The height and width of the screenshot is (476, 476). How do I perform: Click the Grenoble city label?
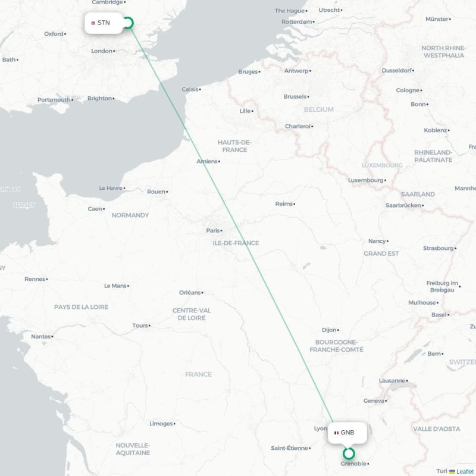point(353,464)
